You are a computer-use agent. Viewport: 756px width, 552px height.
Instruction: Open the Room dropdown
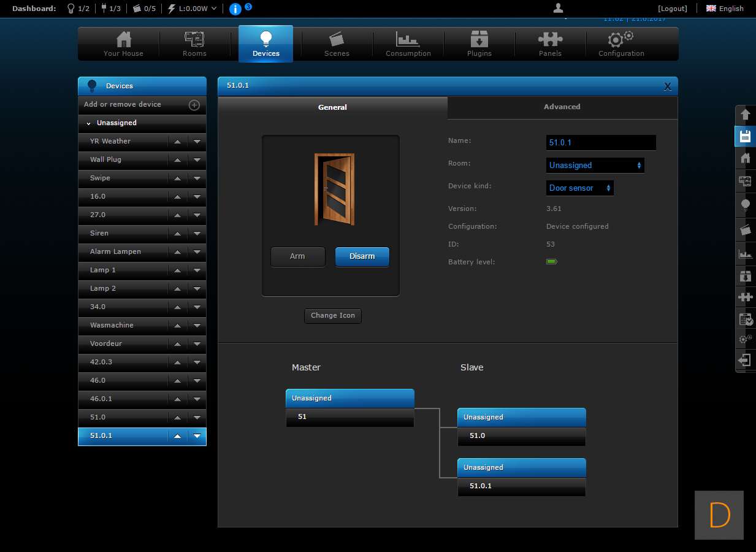tap(595, 166)
